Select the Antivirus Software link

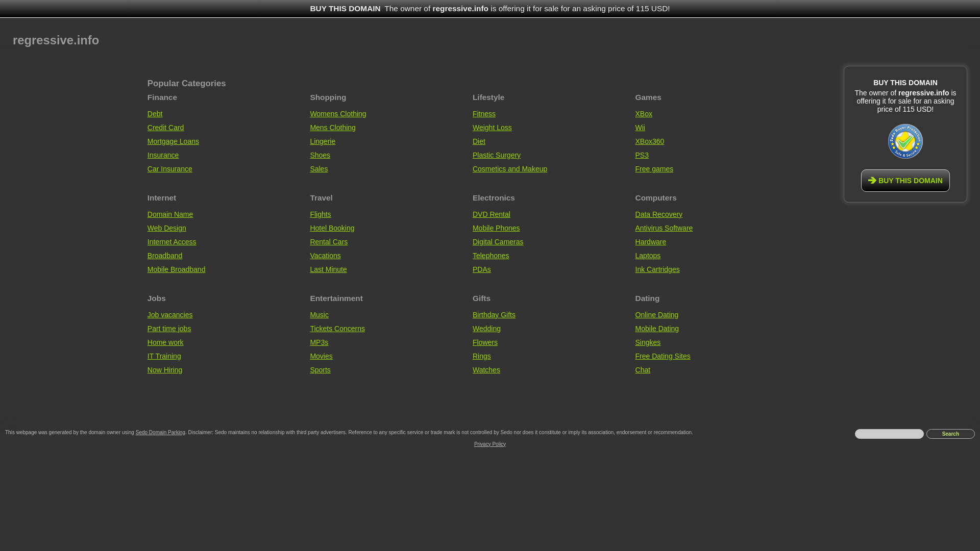(664, 228)
